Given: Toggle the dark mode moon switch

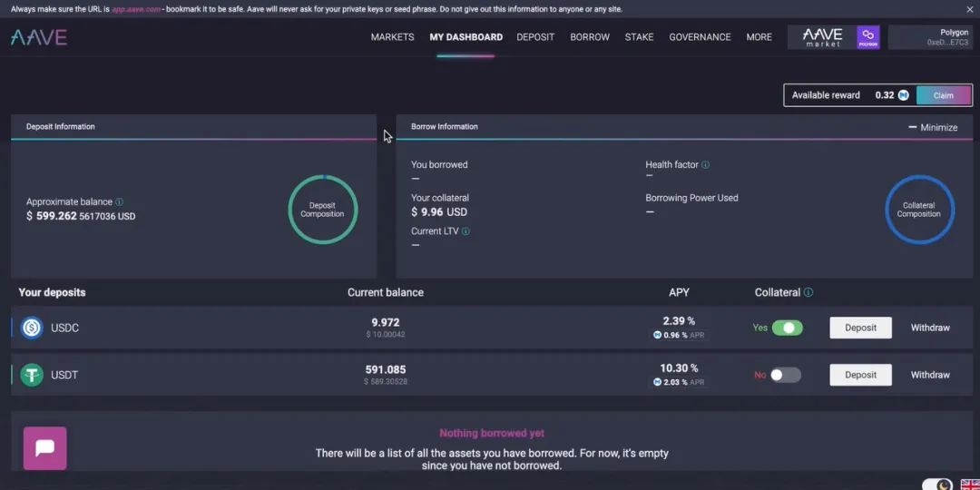Looking at the screenshot, I should [937, 485].
